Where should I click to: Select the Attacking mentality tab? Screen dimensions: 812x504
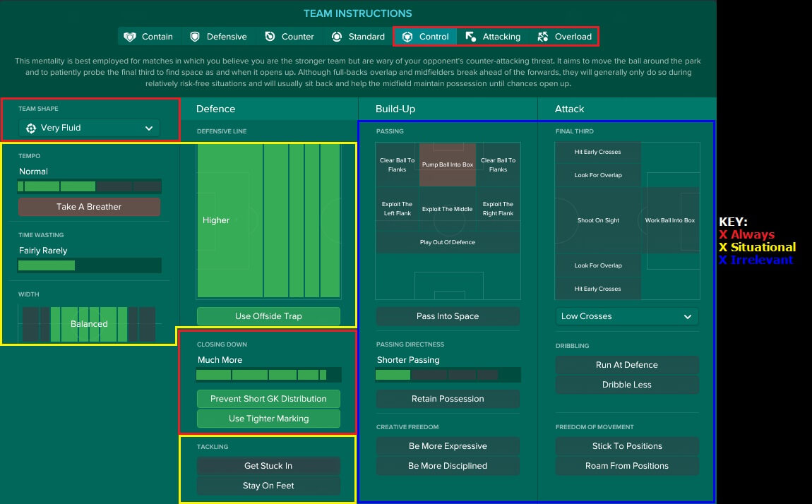[x=493, y=37]
